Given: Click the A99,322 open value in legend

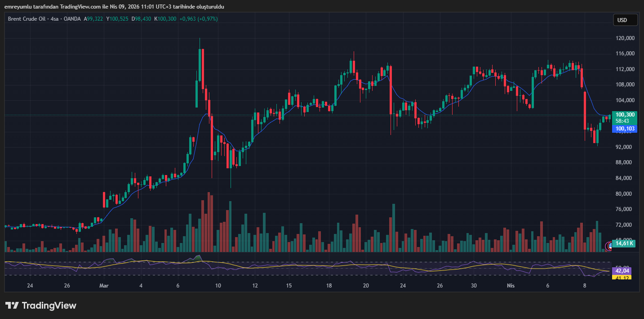Looking at the screenshot, I should pyautogui.click(x=93, y=19).
